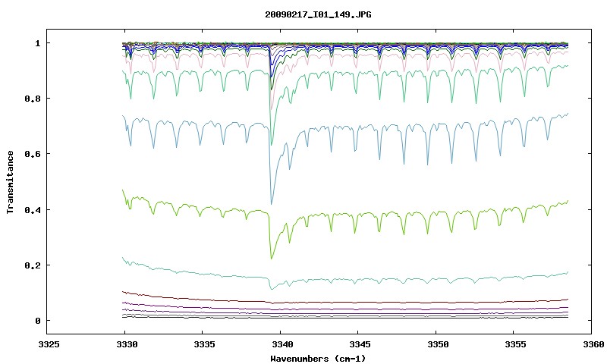Click the y-axis tick label 0

[37, 321]
